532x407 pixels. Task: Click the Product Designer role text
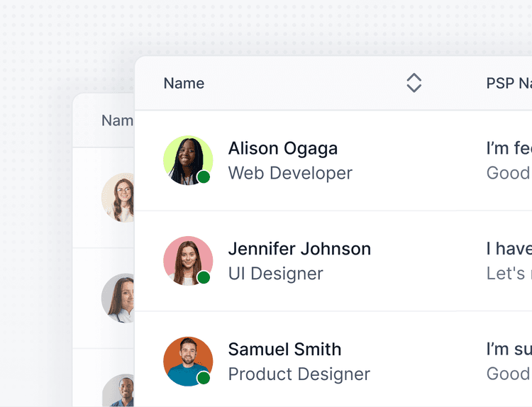(x=299, y=374)
